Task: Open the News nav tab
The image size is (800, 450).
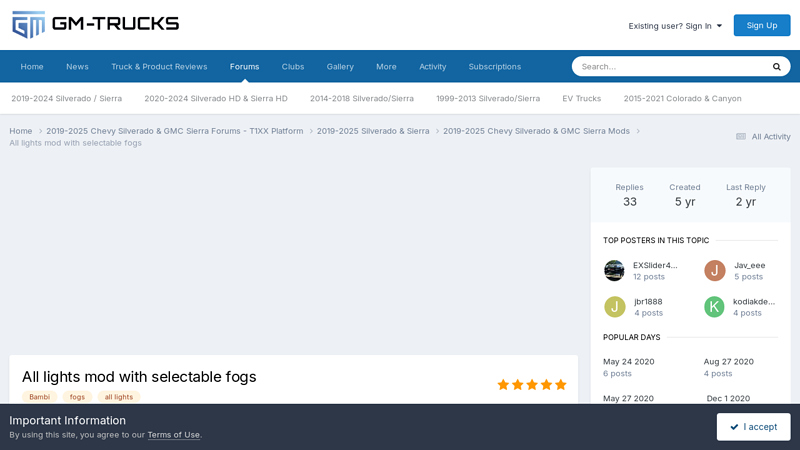Action: point(77,66)
